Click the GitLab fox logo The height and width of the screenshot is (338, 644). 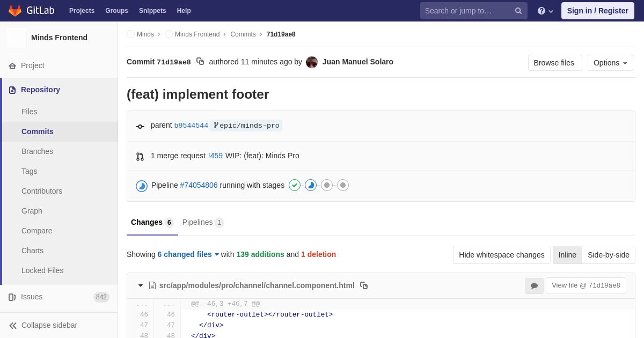[x=15, y=11]
